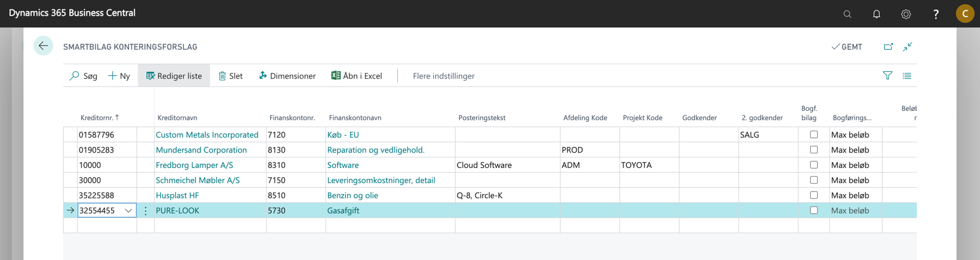This screenshot has height=260, width=980.
Task: Select Projekt Kode cell TOYOTA
Action: [x=649, y=165]
